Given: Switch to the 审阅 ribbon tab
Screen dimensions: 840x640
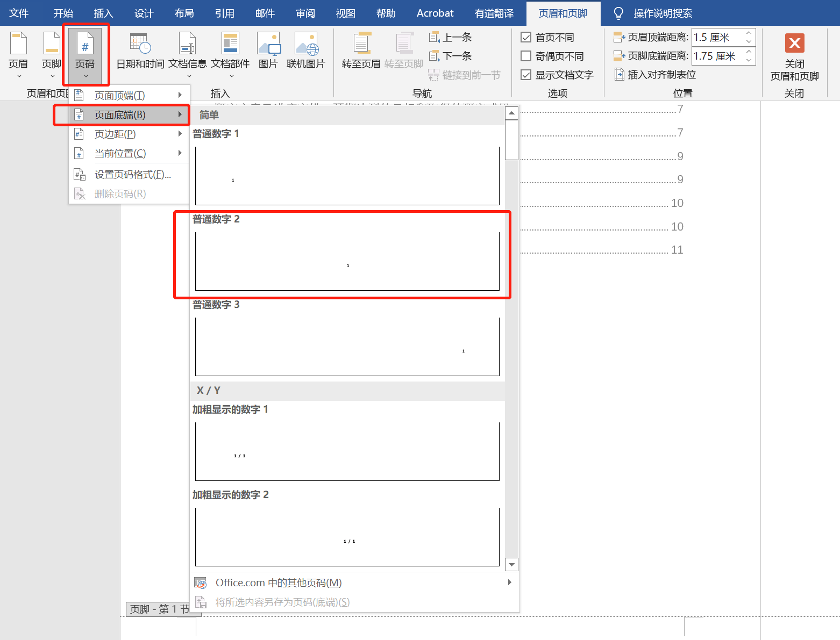Looking at the screenshot, I should (x=305, y=13).
